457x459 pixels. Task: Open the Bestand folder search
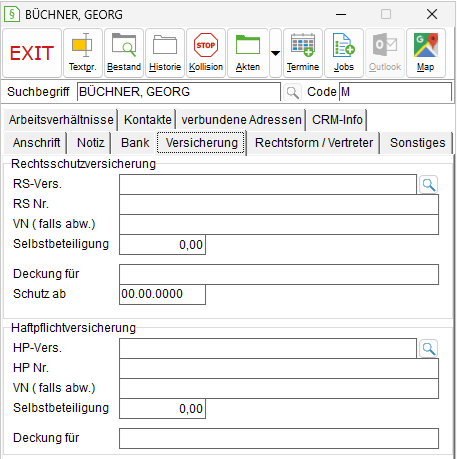point(124,53)
